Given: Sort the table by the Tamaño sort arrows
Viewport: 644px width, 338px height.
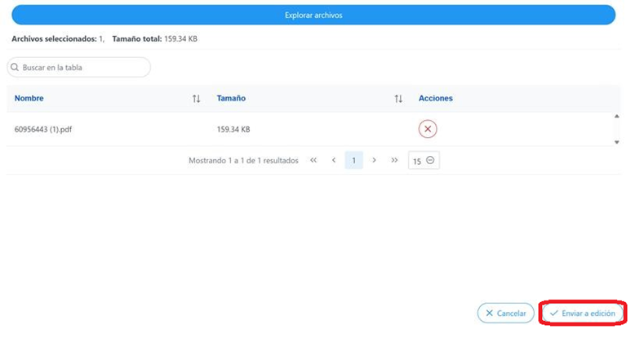Looking at the screenshot, I should tap(398, 99).
